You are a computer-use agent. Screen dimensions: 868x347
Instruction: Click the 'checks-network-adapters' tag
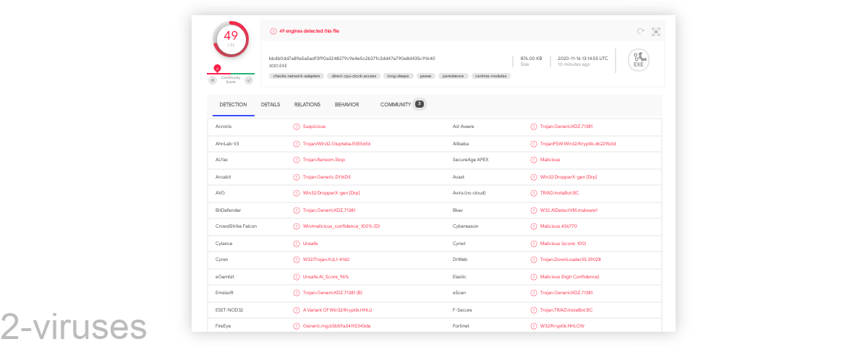pos(295,76)
